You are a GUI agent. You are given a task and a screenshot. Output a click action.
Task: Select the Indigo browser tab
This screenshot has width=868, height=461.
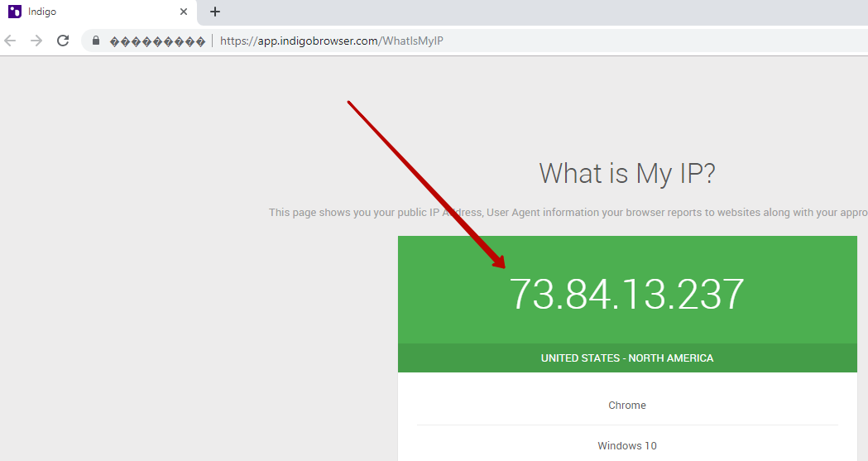point(98,12)
